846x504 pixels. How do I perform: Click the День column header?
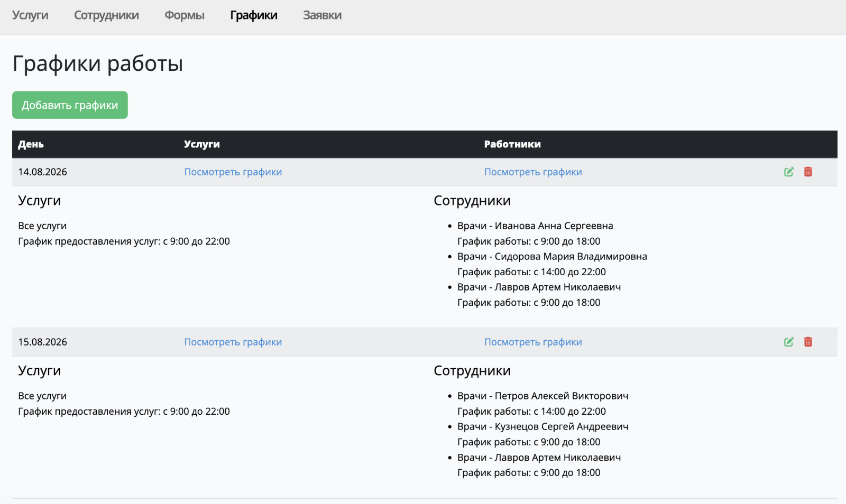pos(31,144)
